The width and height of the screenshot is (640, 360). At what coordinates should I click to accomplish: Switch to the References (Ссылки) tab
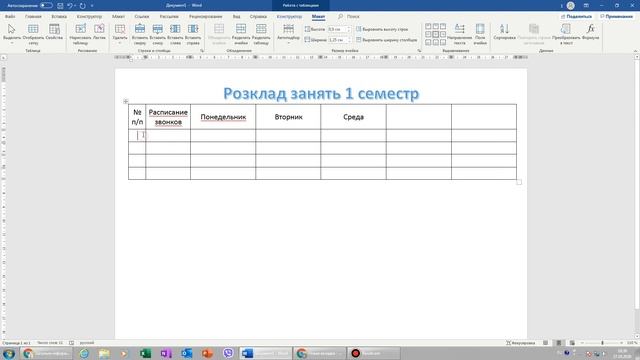click(x=142, y=16)
